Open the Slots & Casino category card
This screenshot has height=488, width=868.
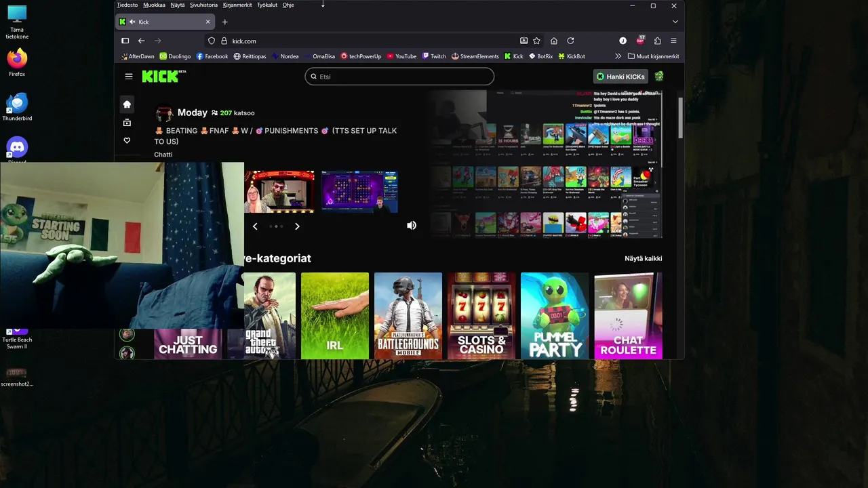481,316
